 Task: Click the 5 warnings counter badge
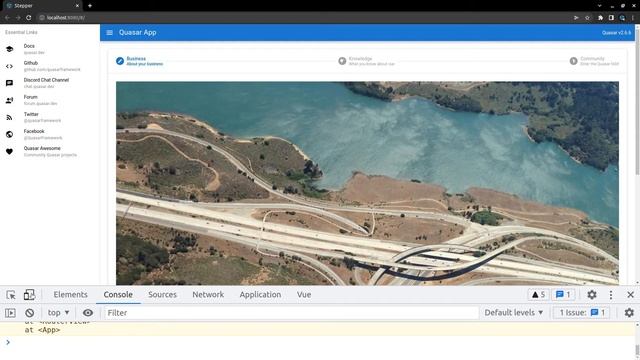(538, 295)
